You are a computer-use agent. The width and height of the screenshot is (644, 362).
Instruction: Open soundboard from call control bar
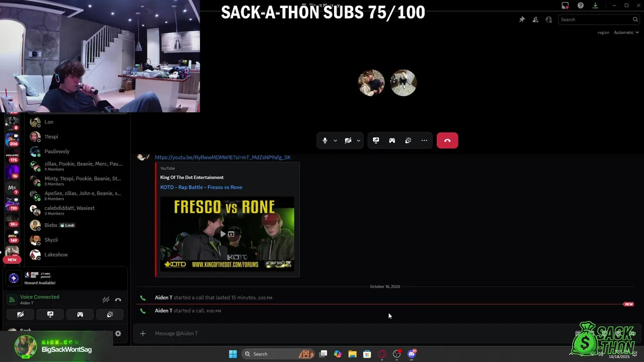point(408,141)
